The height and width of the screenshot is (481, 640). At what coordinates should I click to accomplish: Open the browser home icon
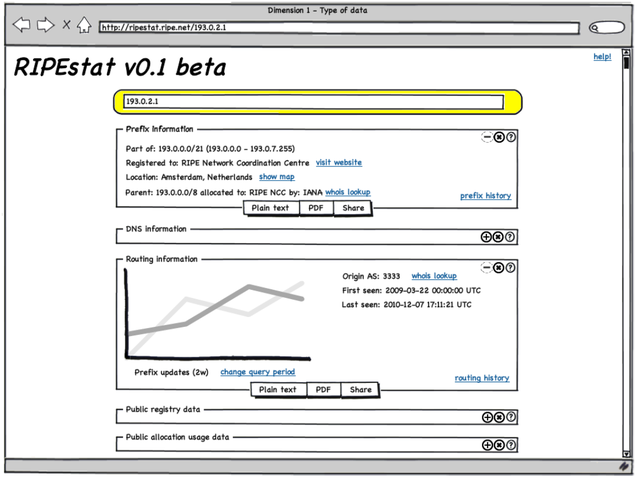click(84, 25)
